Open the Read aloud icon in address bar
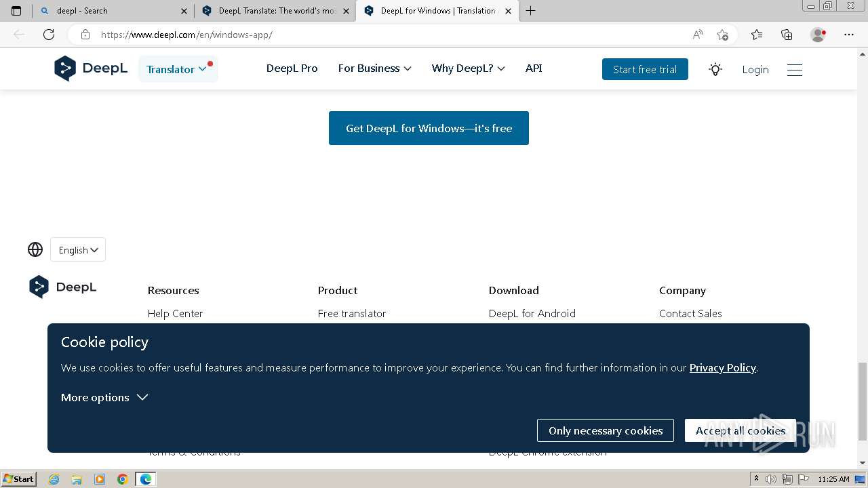This screenshot has width=868, height=488. pyautogui.click(x=698, y=35)
